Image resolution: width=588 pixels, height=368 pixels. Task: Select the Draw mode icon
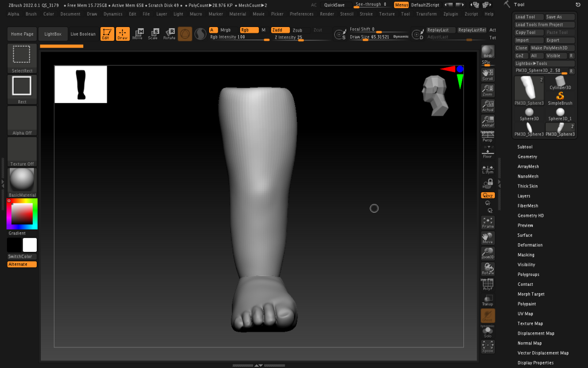(123, 34)
